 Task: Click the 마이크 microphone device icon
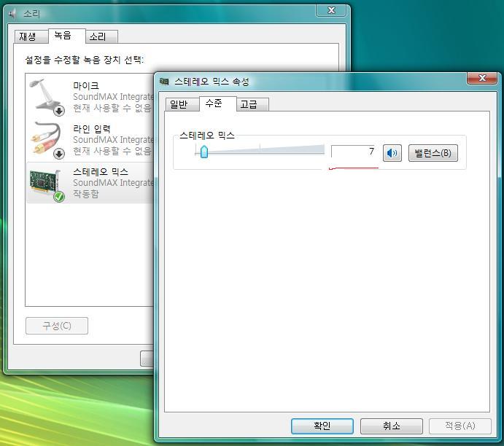click(47, 96)
